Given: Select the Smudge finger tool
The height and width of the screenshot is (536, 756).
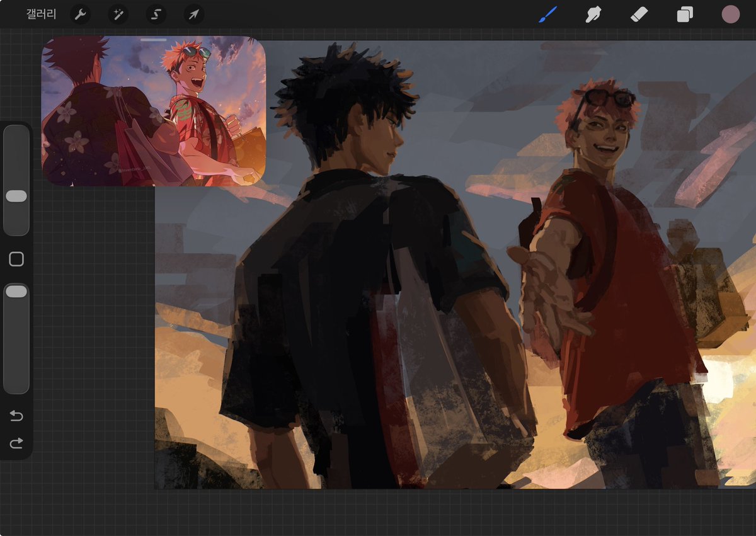Looking at the screenshot, I should click(x=593, y=14).
